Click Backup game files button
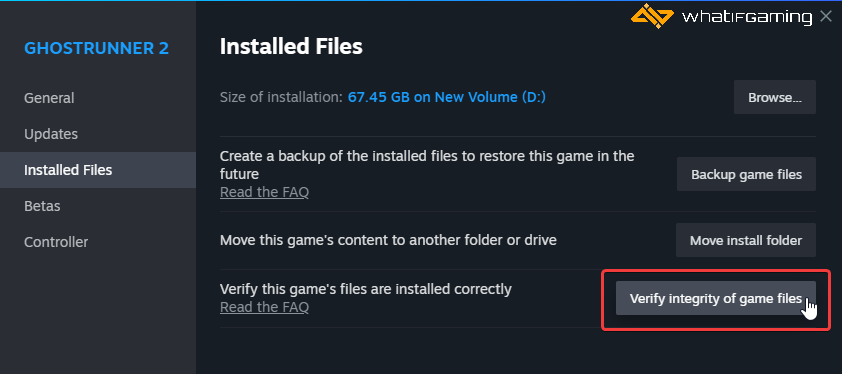Screen dimensions: 842x374 [x=746, y=174]
